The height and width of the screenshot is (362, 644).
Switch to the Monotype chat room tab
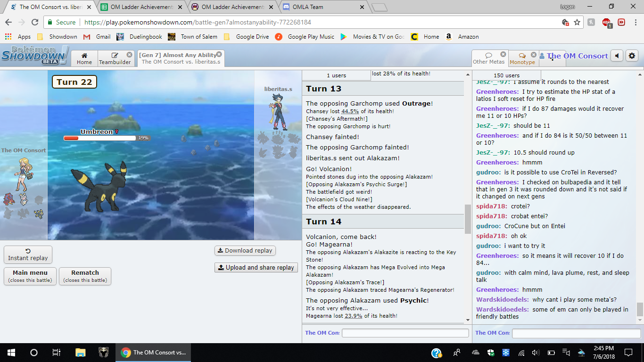coord(522,58)
